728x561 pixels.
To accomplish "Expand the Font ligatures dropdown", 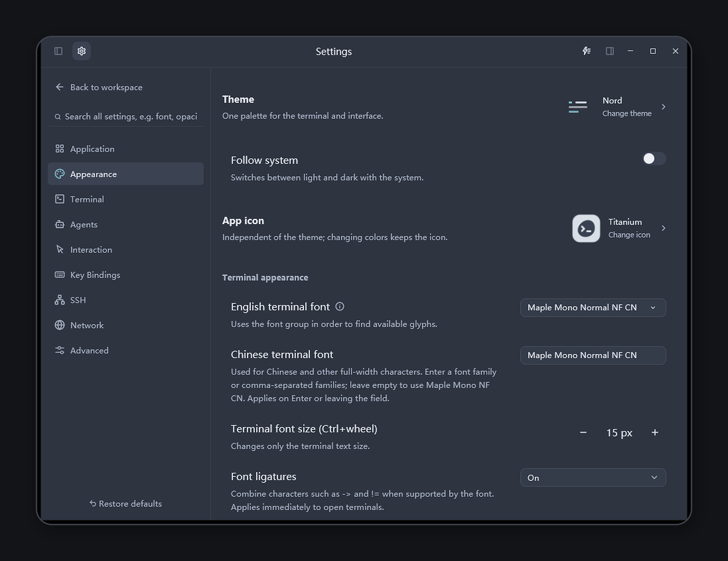I will [593, 478].
